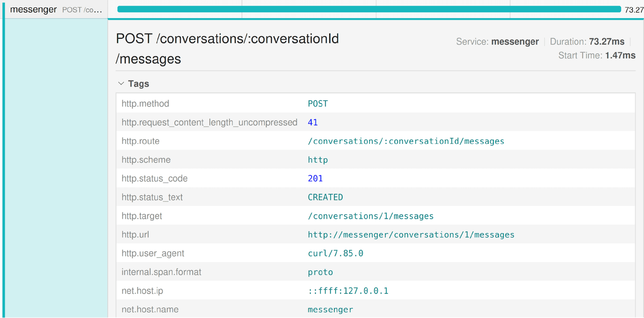
Task: Open the http.url messenger link value
Action: 411,235
